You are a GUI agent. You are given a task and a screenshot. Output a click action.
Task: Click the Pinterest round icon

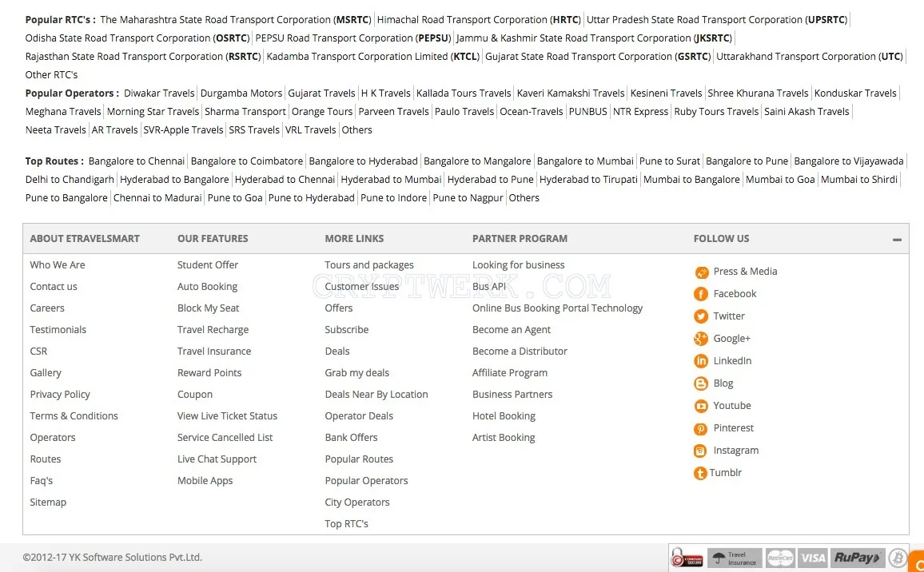click(x=701, y=429)
